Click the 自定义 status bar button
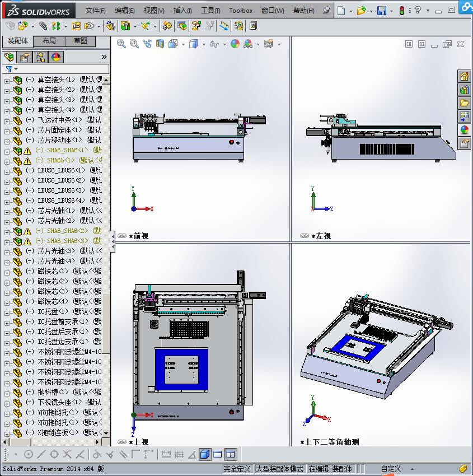Image resolution: width=473 pixels, height=476 pixels. (x=391, y=469)
